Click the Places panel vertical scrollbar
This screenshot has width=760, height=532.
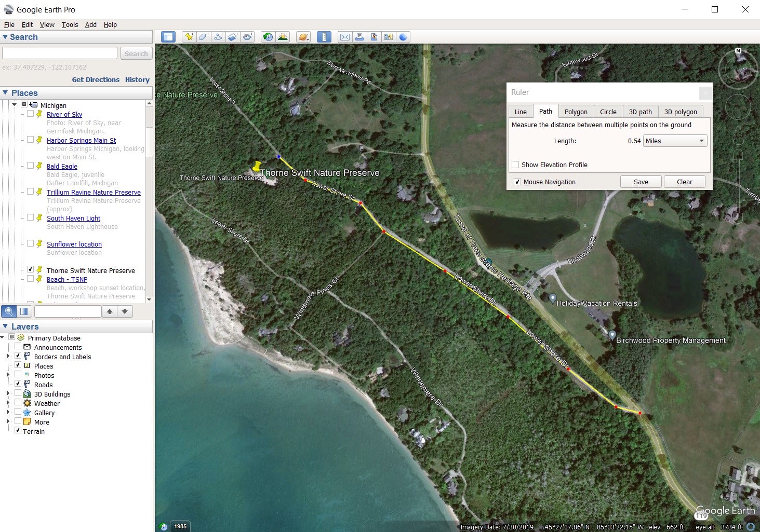coord(149,201)
